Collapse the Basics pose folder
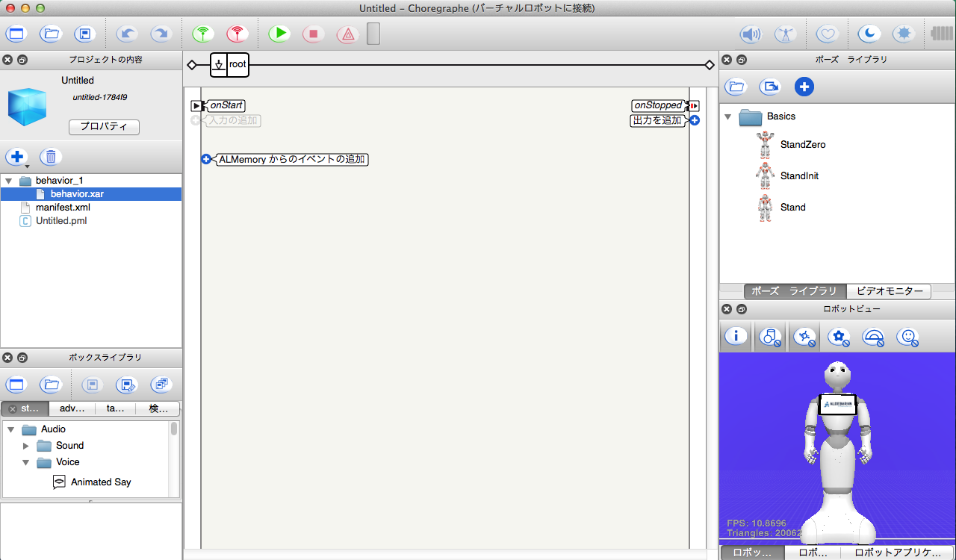Image resolution: width=956 pixels, height=560 pixels. tap(727, 116)
